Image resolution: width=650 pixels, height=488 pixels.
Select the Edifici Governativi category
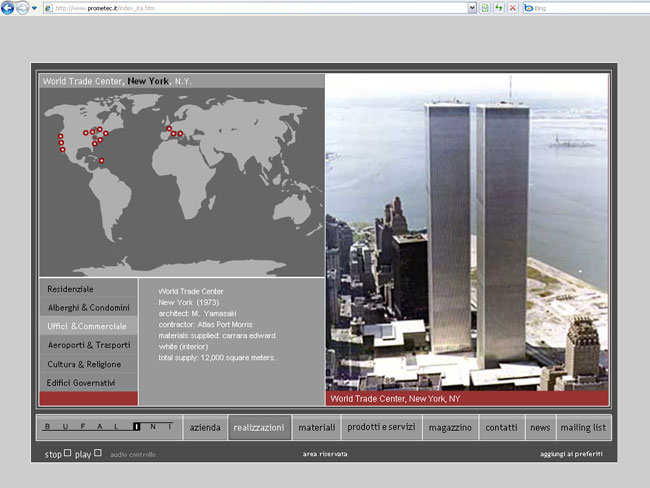[x=89, y=383]
